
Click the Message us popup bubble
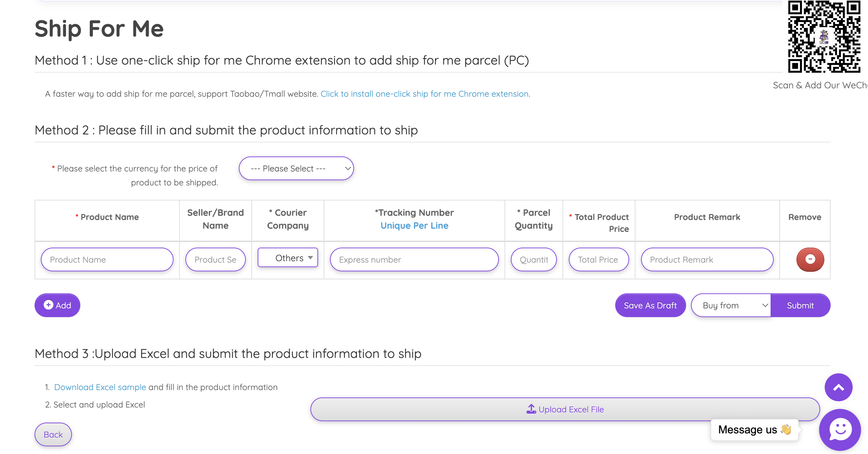coord(754,430)
